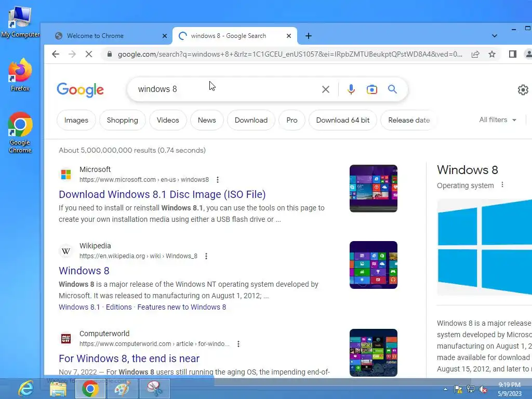Screen dimensions: 532x399
Task: Open the Action Center flag icon
Action: [458, 389]
